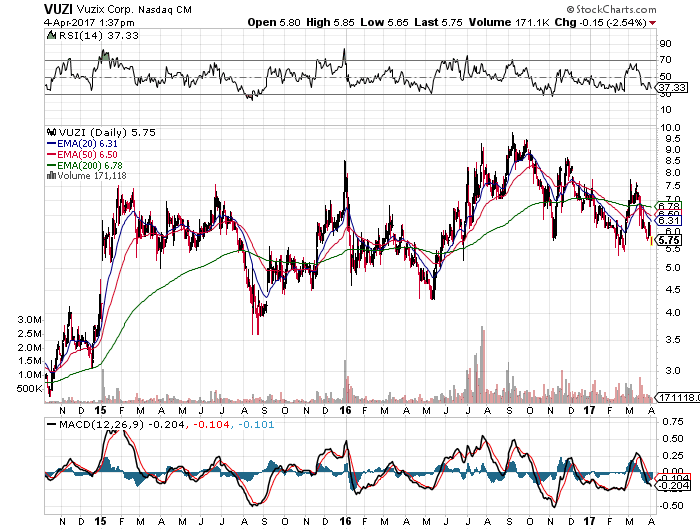Click the -0.50 label on the MACD axis
The image size is (700, 530).
click(x=671, y=506)
